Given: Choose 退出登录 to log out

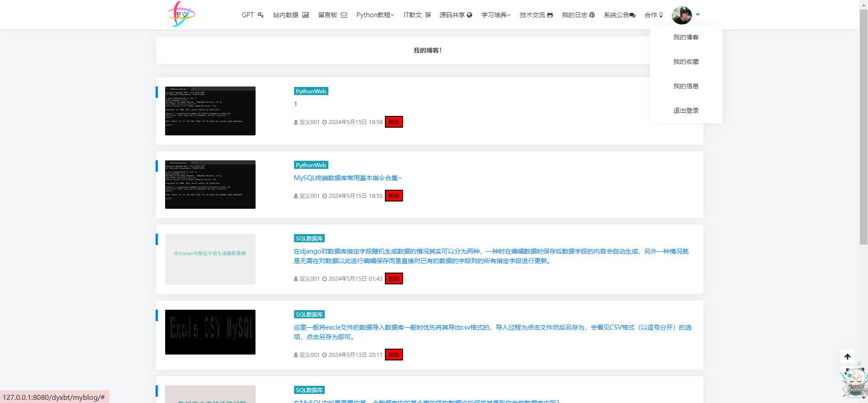Looking at the screenshot, I should coord(686,110).
